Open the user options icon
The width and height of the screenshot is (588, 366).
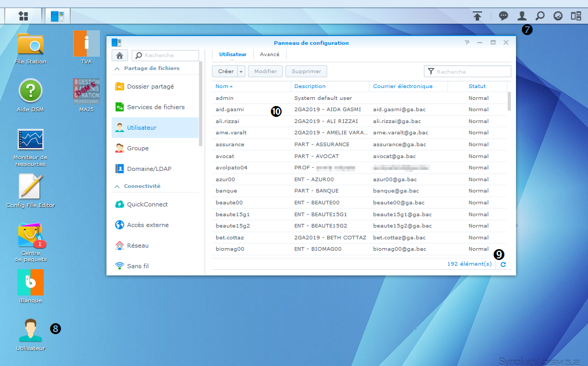click(x=522, y=16)
